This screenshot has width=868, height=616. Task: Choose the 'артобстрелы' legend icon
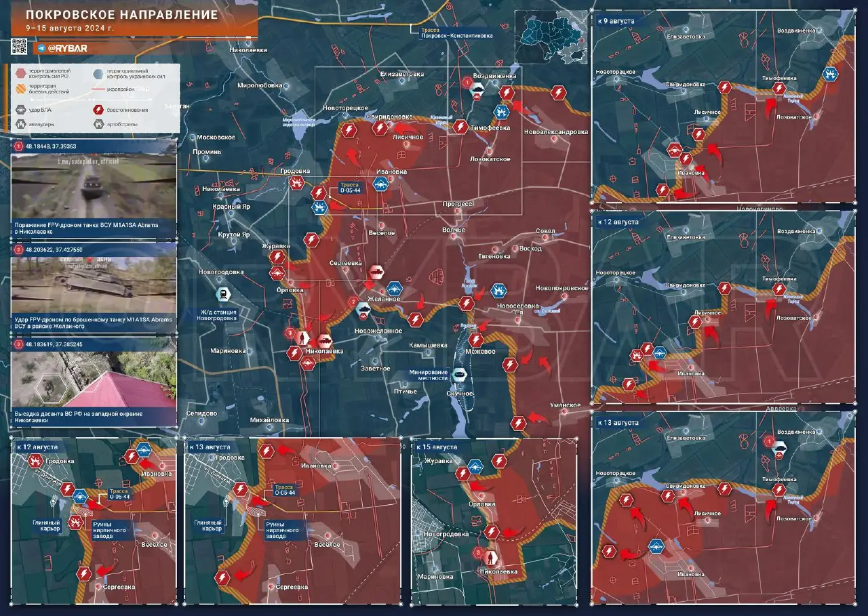[x=99, y=124]
